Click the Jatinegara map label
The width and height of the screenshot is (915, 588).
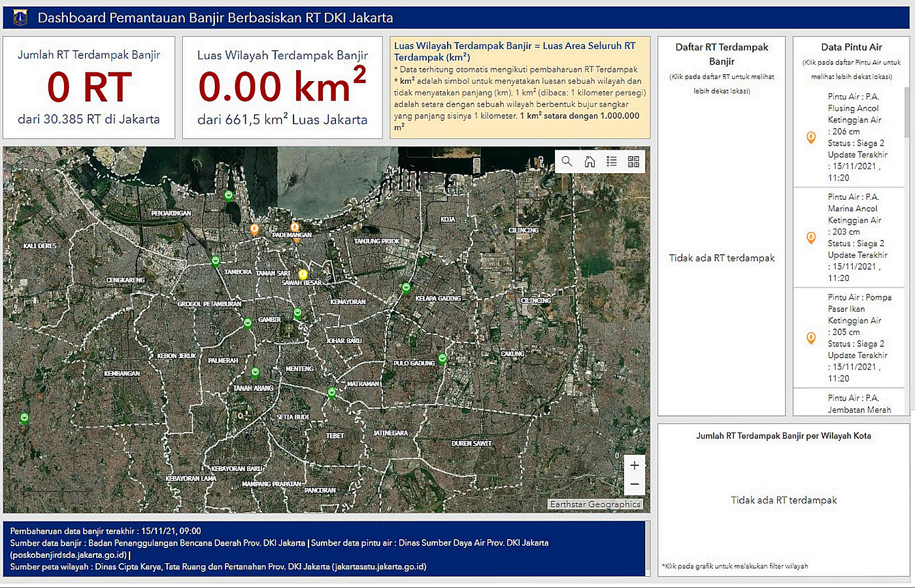tap(390, 433)
